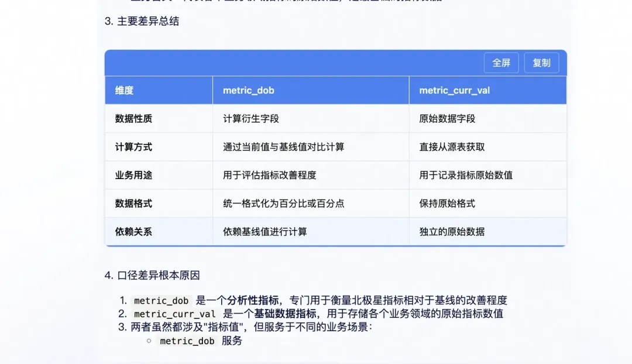Click the cell 直接从源表获取
Viewport: 632px width, 364px height.
click(x=452, y=147)
